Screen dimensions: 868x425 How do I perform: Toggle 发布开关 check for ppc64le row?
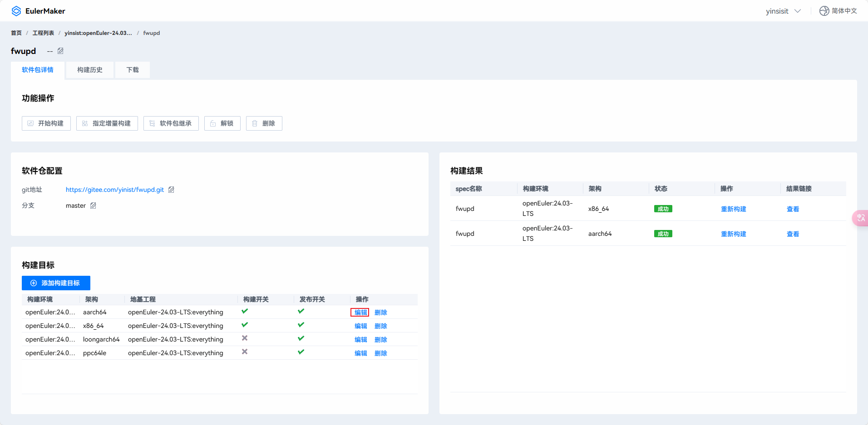301,352
